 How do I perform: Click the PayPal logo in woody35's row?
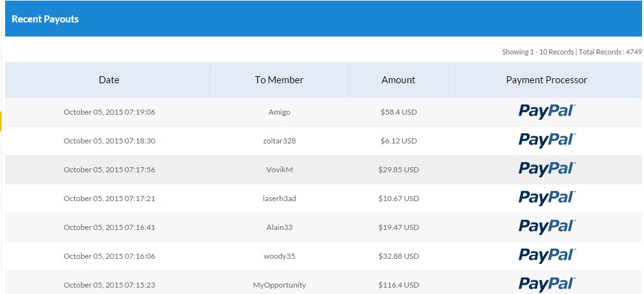pos(547,256)
